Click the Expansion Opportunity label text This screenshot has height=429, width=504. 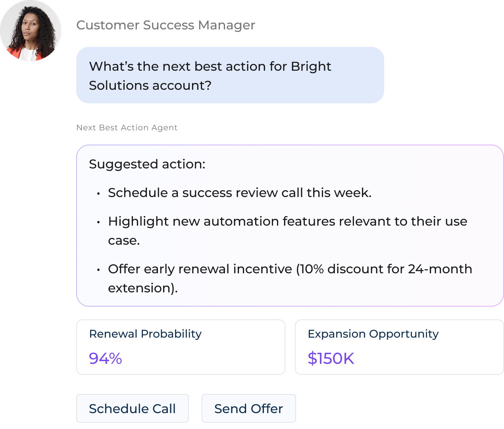point(373,334)
